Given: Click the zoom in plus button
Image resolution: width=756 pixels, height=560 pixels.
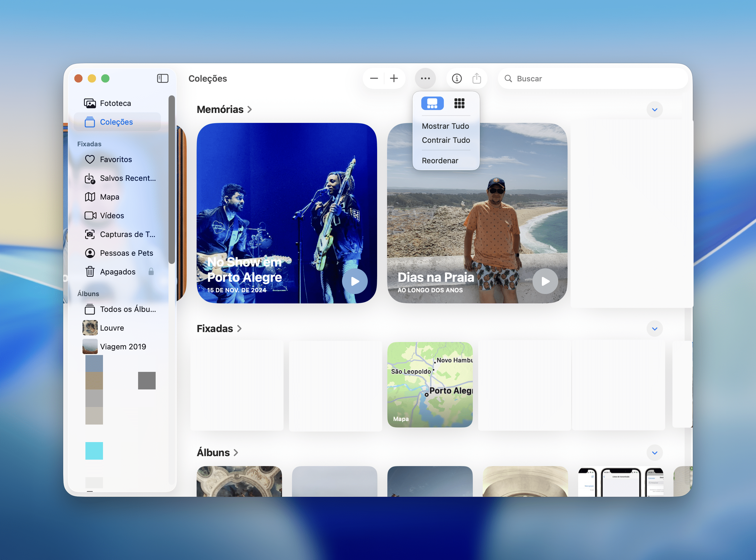Looking at the screenshot, I should 394,79.
